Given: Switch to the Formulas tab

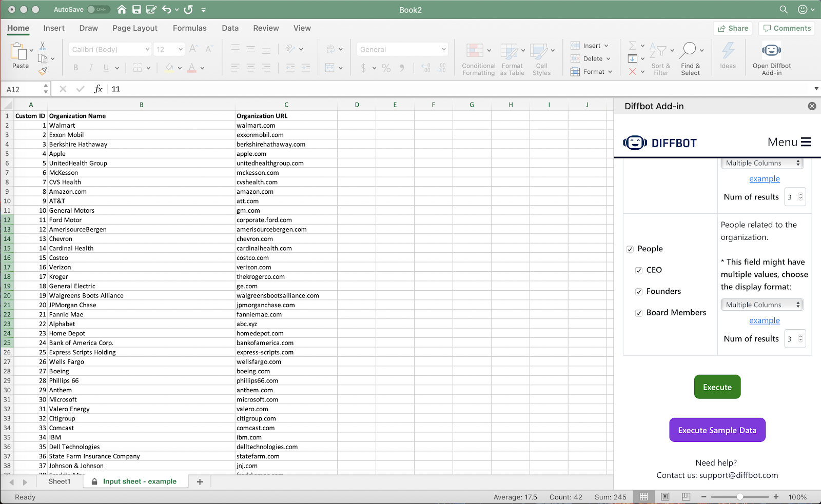Looking at the screenshot, I should pos(189,28).
